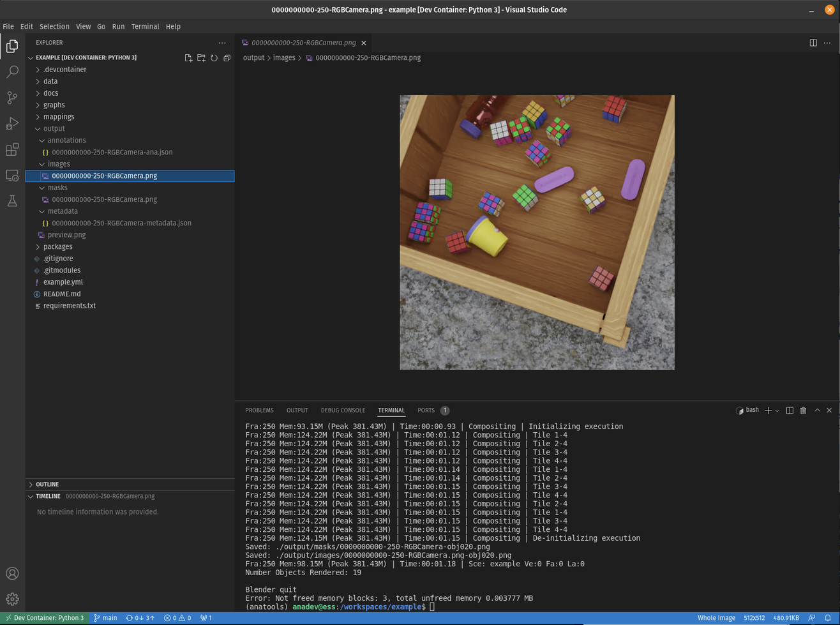The width and height of the screenshot is (840, 625).
Task: Click the New File icon in Explorer
Action: (x=188, y=58)
